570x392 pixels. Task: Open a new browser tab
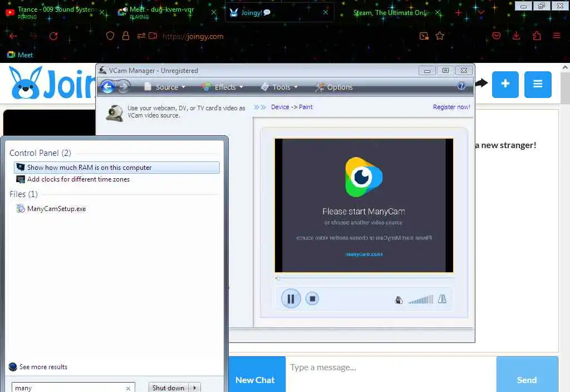[x=459, y=13]
